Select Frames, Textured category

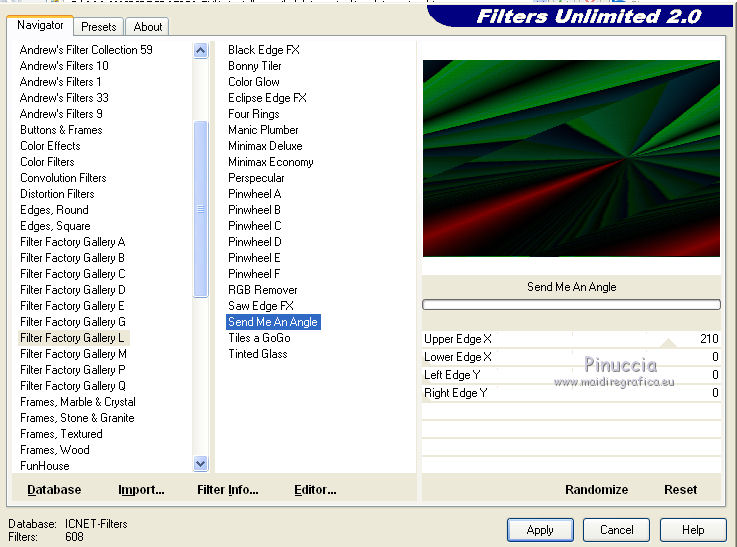pos(61,433)
